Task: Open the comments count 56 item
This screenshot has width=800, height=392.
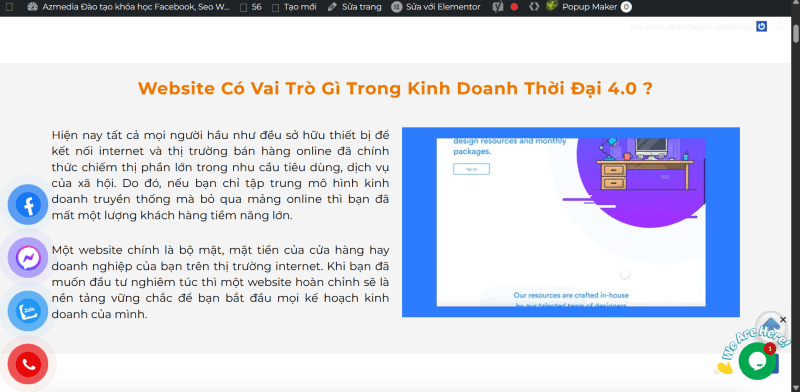Action: (251, 7)
